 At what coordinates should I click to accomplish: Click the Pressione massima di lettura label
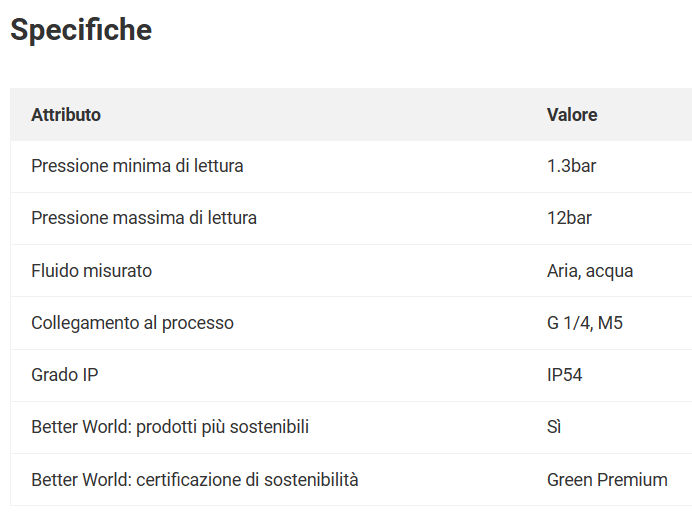[x=144, y=218]
